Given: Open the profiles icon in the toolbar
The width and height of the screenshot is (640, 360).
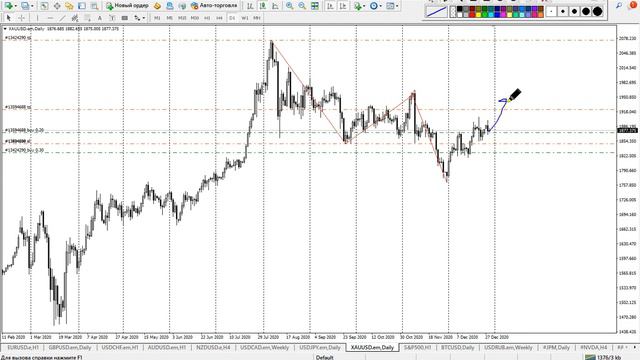Looking at the screenshot, I should click(25, 6).
